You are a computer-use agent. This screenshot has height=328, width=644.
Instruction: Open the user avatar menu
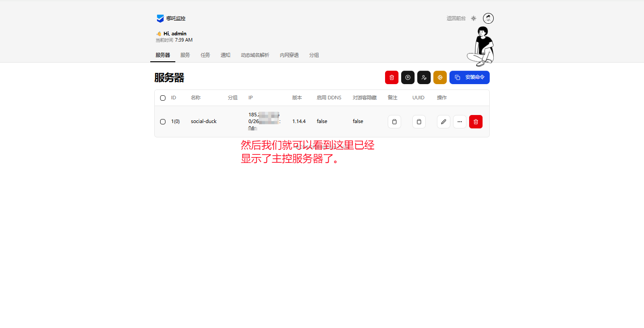coord(488,18)
